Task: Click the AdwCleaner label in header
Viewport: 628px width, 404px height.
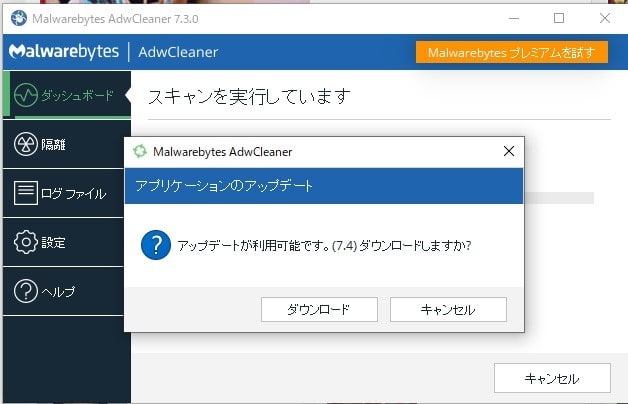Action: [x=178, y=52]
